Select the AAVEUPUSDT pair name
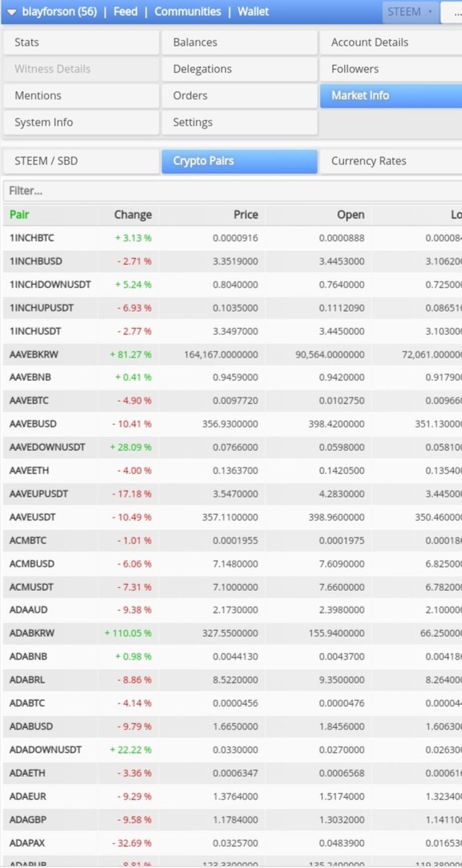Screen dimensions: 462x868 pos(39,494)
